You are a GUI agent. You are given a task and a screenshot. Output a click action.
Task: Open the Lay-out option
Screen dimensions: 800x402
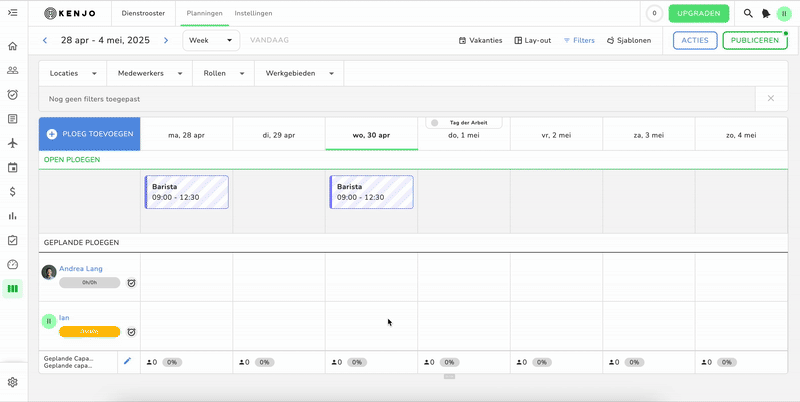[x=533, y=40]
